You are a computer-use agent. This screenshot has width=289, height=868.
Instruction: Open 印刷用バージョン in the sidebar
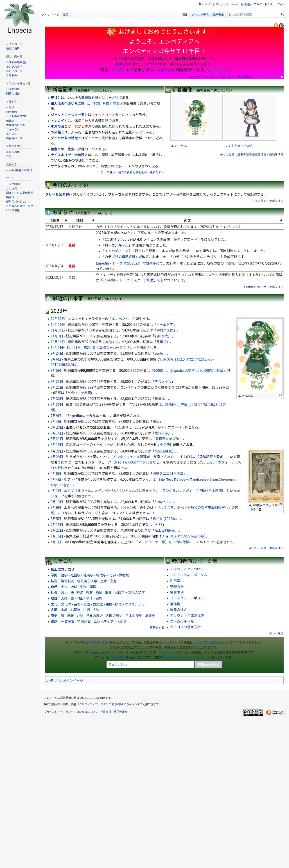(17, 201)
